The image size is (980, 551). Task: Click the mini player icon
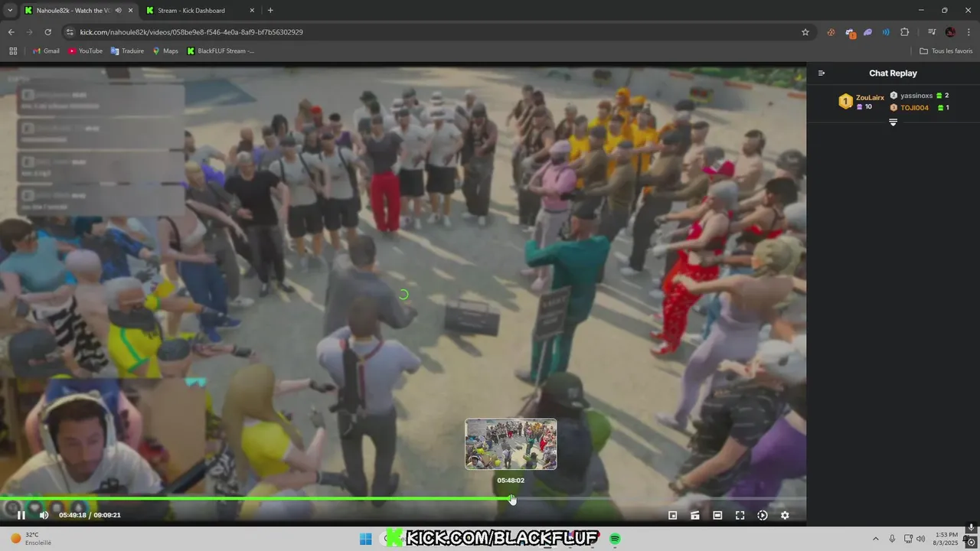point(673,515)
